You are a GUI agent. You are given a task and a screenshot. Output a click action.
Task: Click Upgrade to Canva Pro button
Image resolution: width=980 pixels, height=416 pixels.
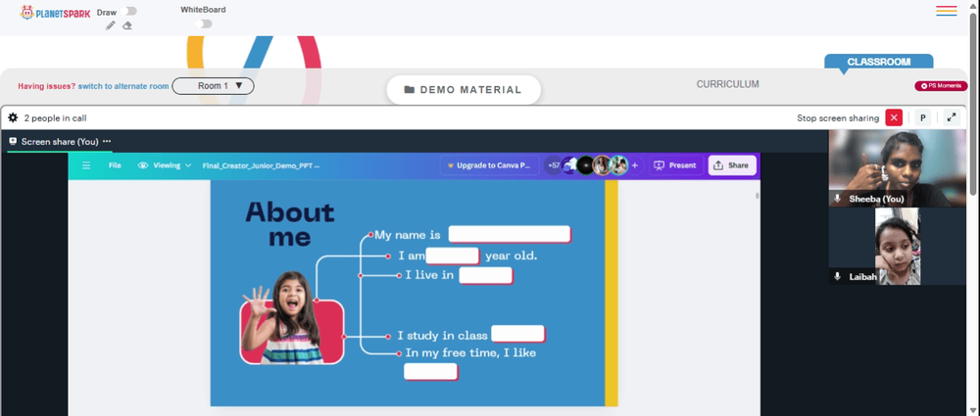click(x=489, y=165)
